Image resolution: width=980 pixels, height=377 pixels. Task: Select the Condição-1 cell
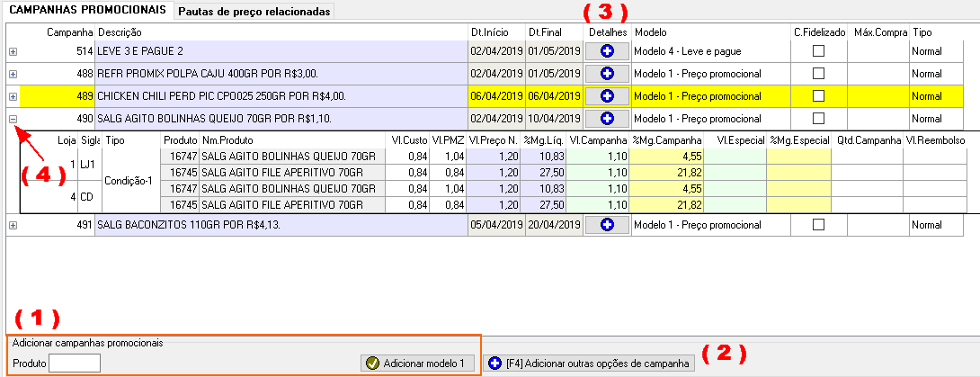[x=131, y=181]
